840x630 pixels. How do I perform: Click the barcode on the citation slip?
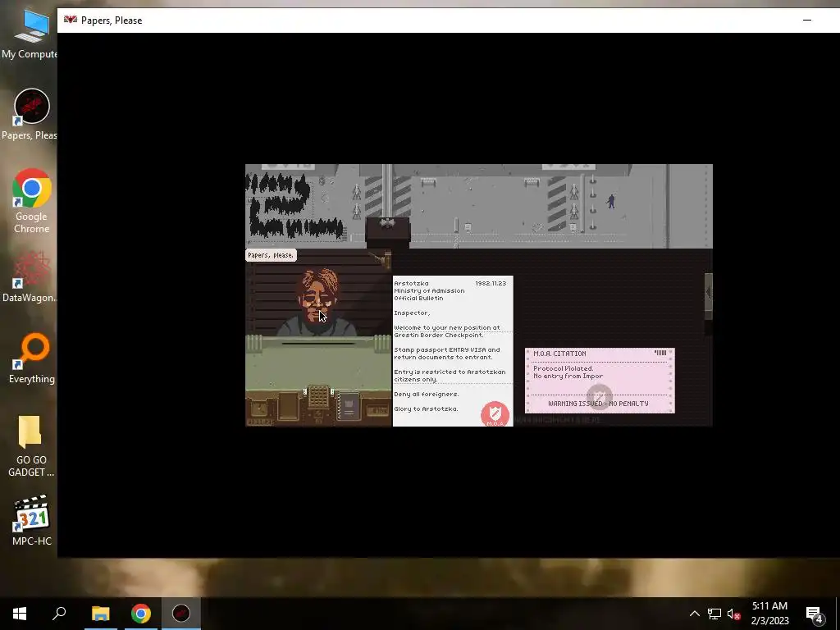[x=660, y=353]
